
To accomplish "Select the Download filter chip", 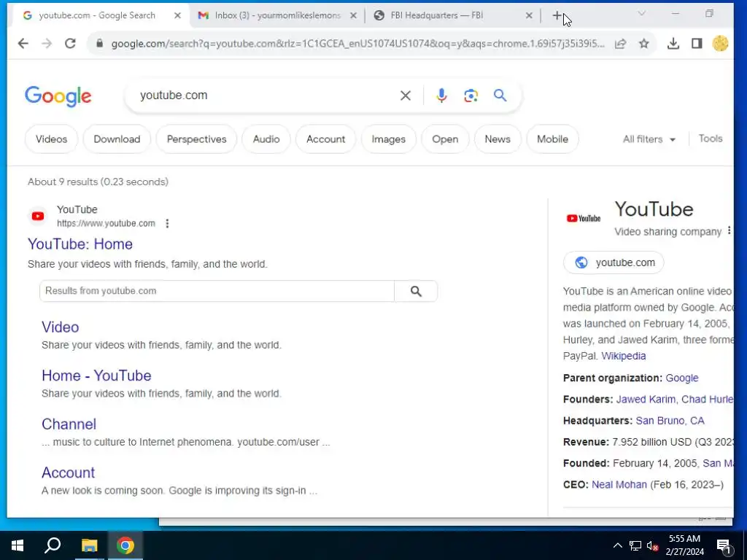I will click(x=117, y=139).
